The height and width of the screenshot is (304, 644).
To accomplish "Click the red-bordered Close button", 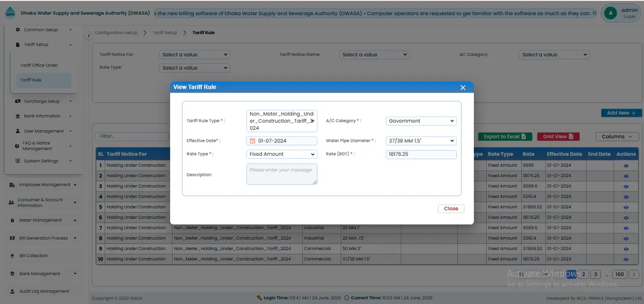I will (x=451, y=209).
